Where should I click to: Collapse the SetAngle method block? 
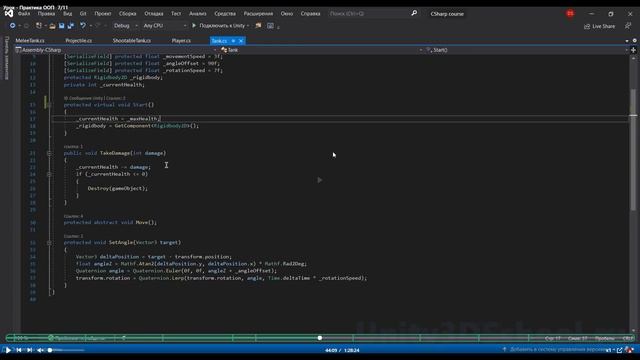tap(49, 242)
